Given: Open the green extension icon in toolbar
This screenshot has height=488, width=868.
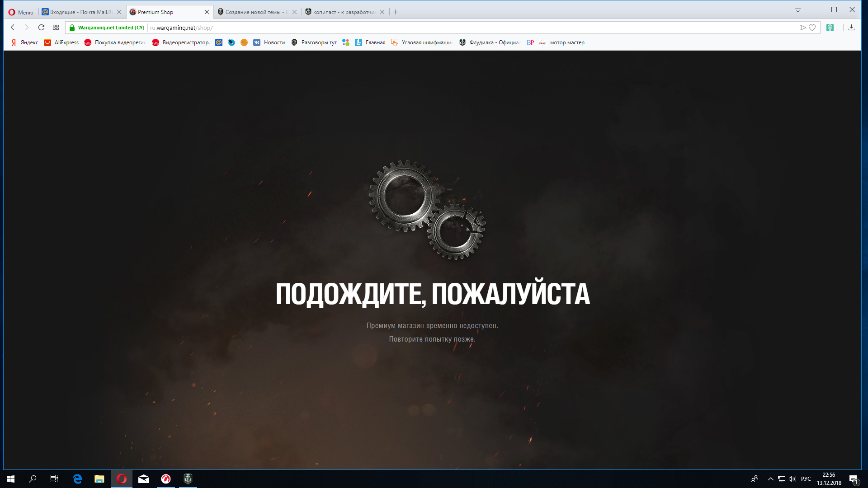Looking at the screenshot, I should pyautogui.click(x=830, y=28).
